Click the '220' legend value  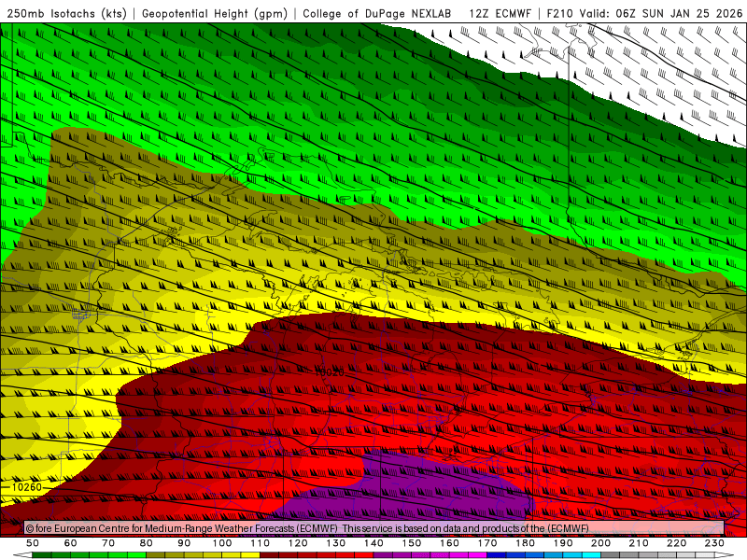coord(676,543)
